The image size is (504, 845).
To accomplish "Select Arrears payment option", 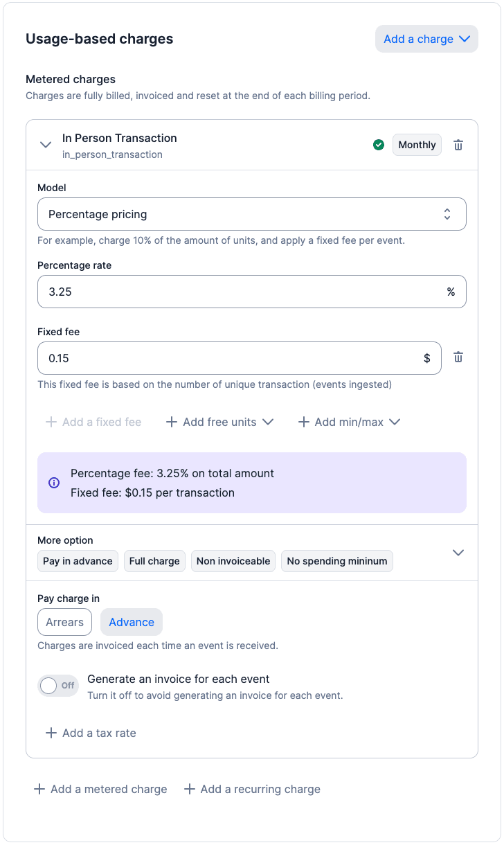I will pyautogui.click(x=64, y=622).
